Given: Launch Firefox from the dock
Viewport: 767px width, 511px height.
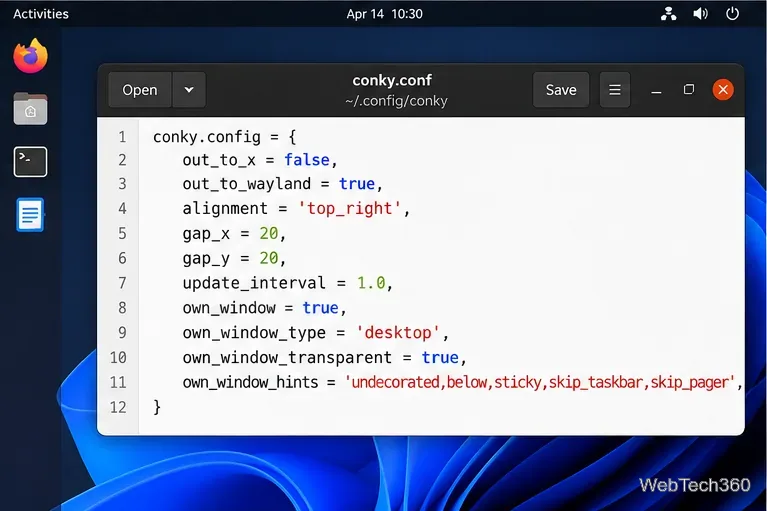Looking at the screenshot, I should [x=30, y=56].
